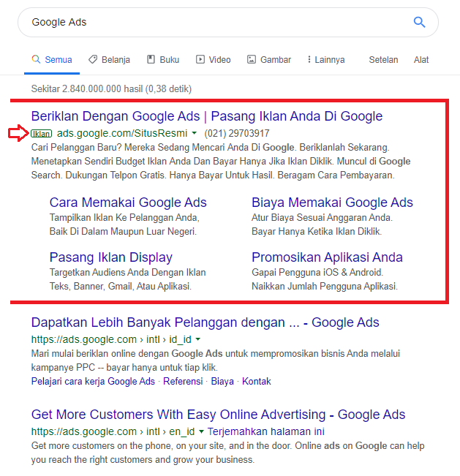
Task: Click the Referensi sublink
Action: point(183,381)
